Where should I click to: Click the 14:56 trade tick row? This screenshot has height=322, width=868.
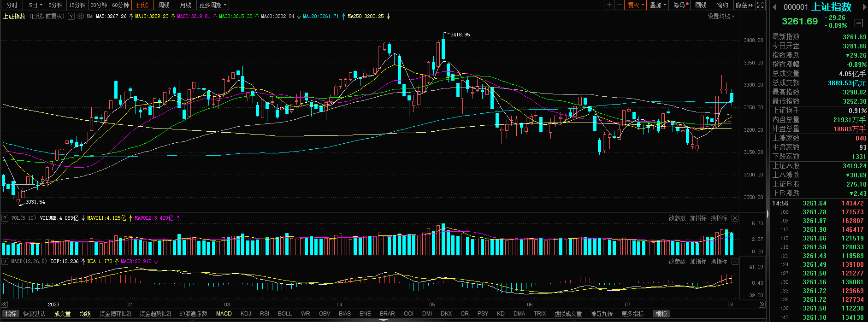pyautogui.click(x=819, y=203)
